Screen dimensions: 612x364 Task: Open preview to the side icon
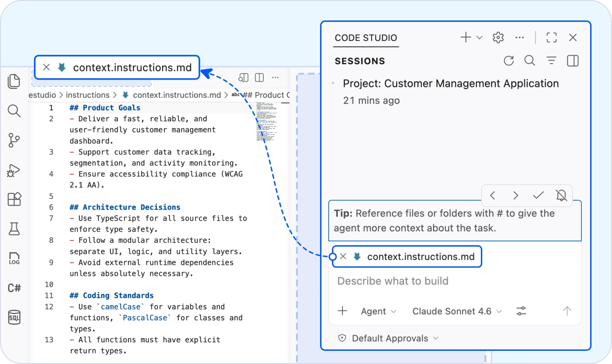(244, 78)
